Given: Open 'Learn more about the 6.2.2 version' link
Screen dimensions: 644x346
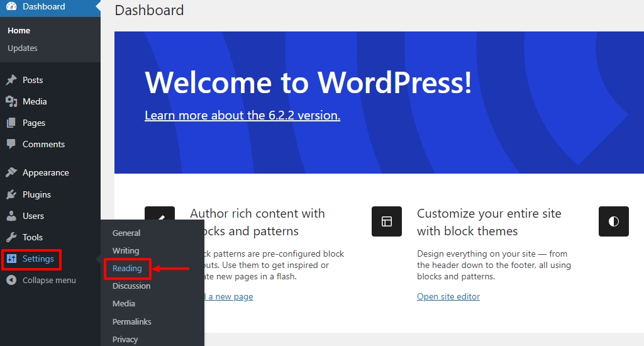Looking at the screenshot, I should tap(242, 115).
